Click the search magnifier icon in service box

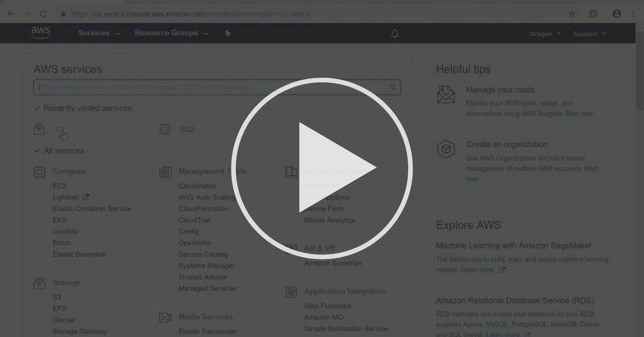click(393, 87)
